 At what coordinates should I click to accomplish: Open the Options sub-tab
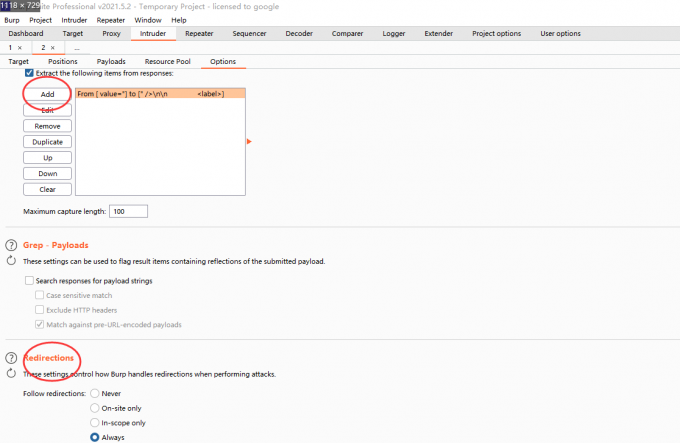click(x=223, y=62)
